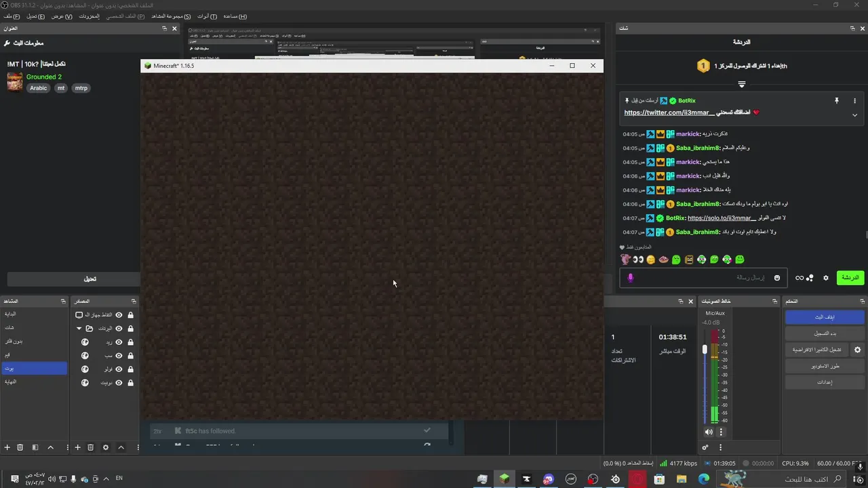Mute the Mic/Aux speaker icon
The height and width of the screenshot is (488, 868).
pyautogui.click(x=709, y=432)
